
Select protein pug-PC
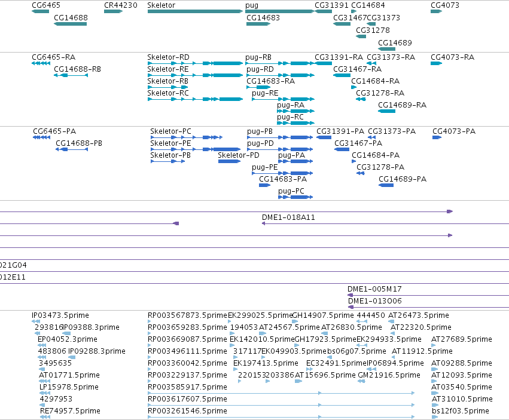pos(295,198)
